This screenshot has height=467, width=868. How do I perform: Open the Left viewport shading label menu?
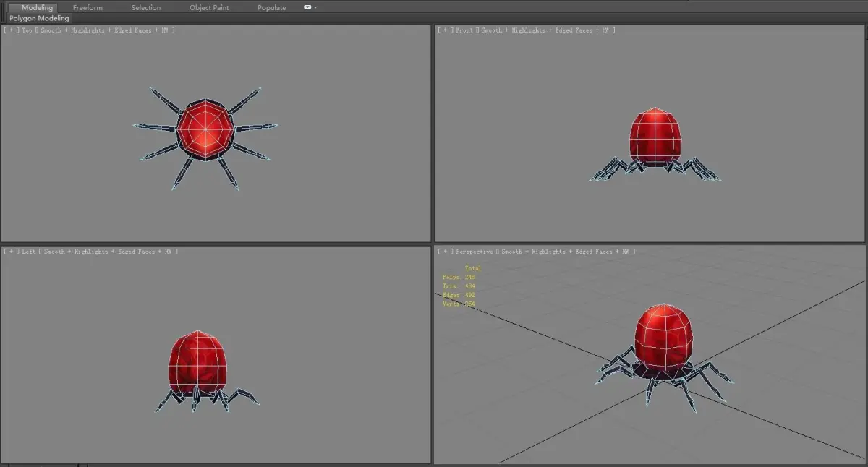(x=109, y=252)
